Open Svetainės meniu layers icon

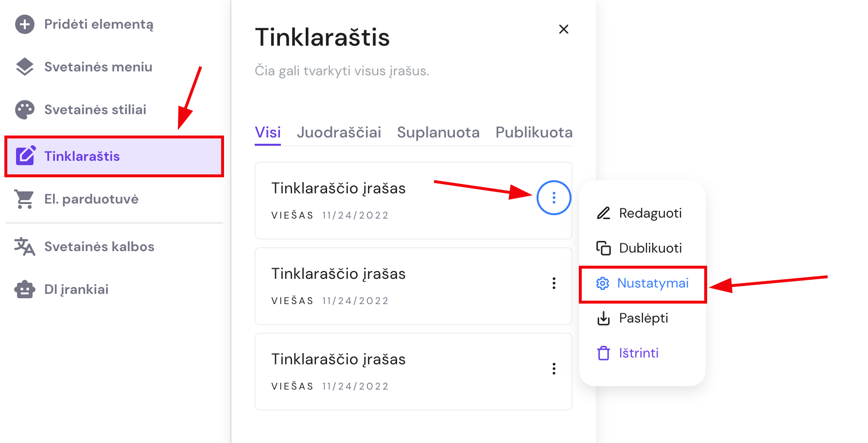(25, 67)
